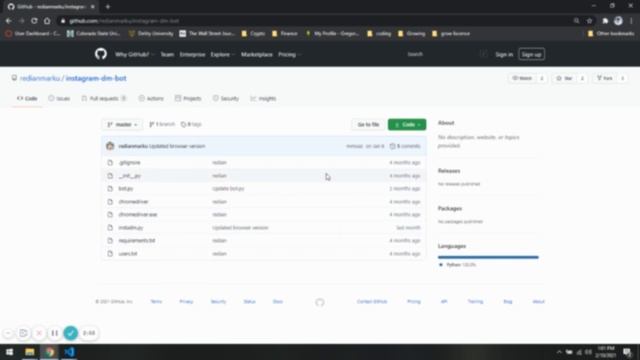Click the file icon beside .gitignore
The width and height of the screenshot is (640, 360).
(110, 162)
